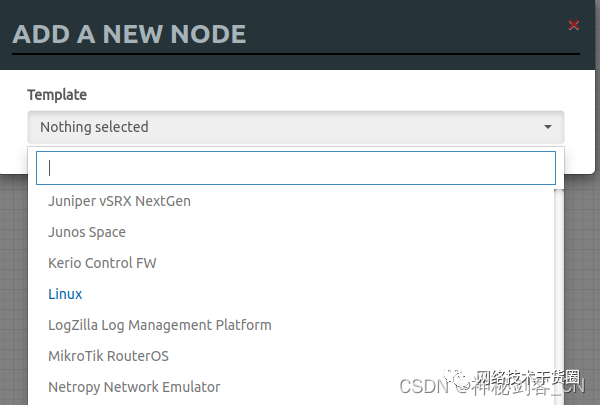The height and width of the screenshot is (405, 600).
Task: Select Netropy Network Emulator option
Action: (x=134, y=387)
